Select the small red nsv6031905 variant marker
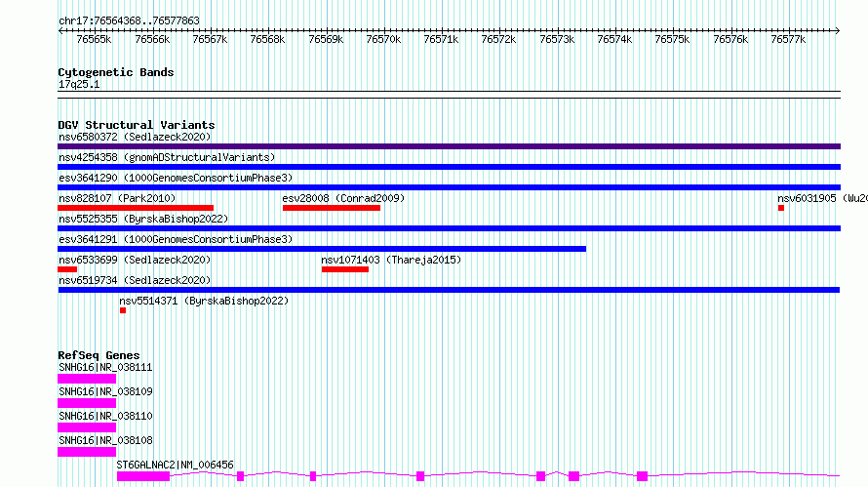868x487 pixels. [781, 208]
